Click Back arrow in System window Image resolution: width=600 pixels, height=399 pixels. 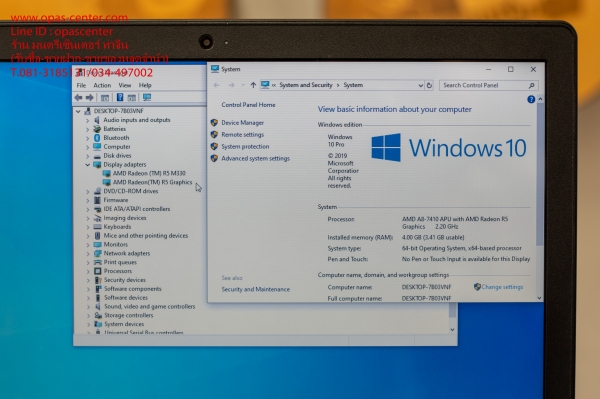[217, 85]
